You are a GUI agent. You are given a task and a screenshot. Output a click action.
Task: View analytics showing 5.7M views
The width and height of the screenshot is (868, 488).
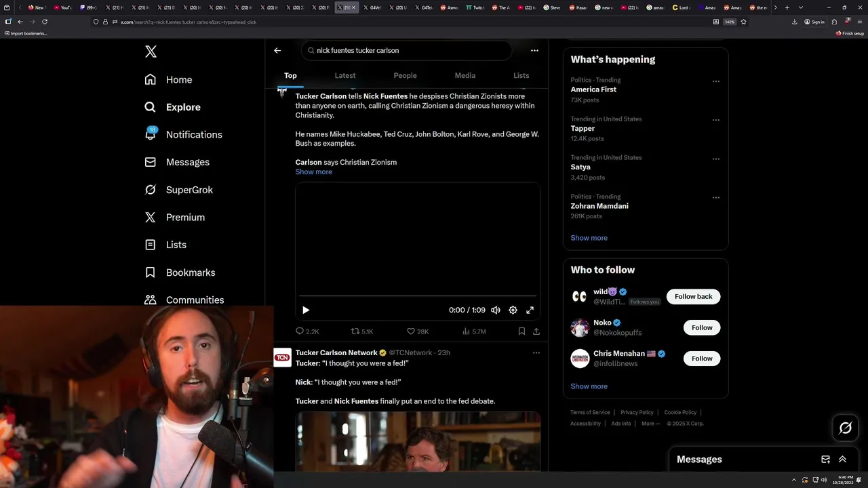click(x=473, y=331)
